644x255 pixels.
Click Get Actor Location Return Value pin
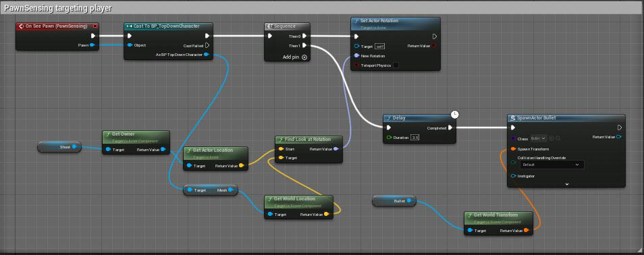[241, 166]
